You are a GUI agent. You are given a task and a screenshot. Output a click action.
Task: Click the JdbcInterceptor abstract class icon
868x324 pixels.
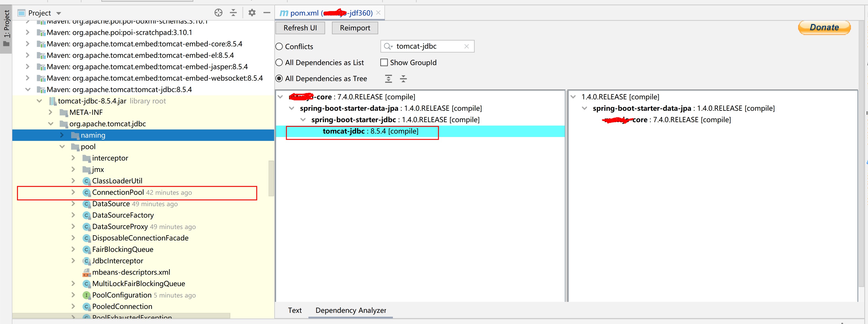[x=86, y=261]
